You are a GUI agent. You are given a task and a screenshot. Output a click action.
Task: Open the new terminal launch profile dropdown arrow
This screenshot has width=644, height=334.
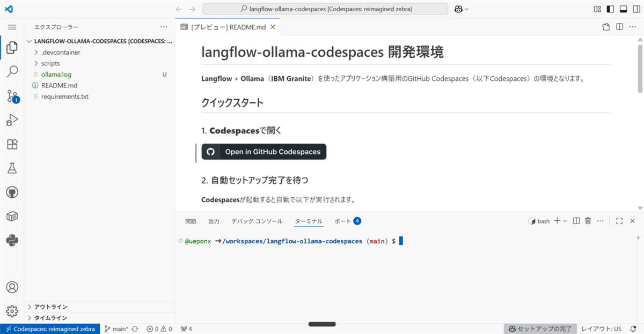(x=565, y=221)
